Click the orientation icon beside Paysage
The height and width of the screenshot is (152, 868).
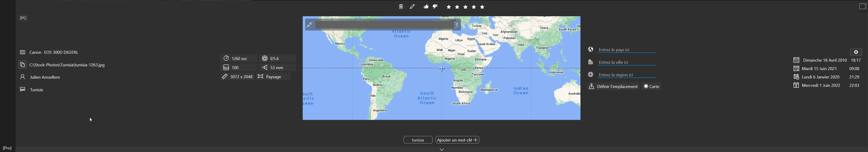point(260,77)
